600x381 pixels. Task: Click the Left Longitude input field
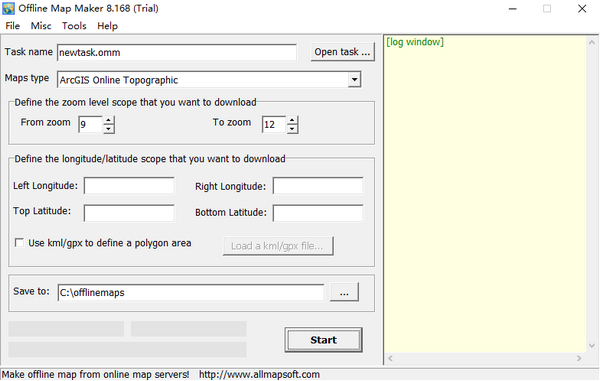[x=129, y=186]
